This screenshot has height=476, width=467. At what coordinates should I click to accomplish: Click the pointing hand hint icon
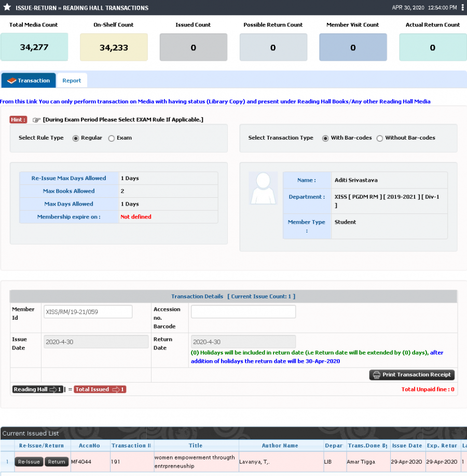point(36,120)
